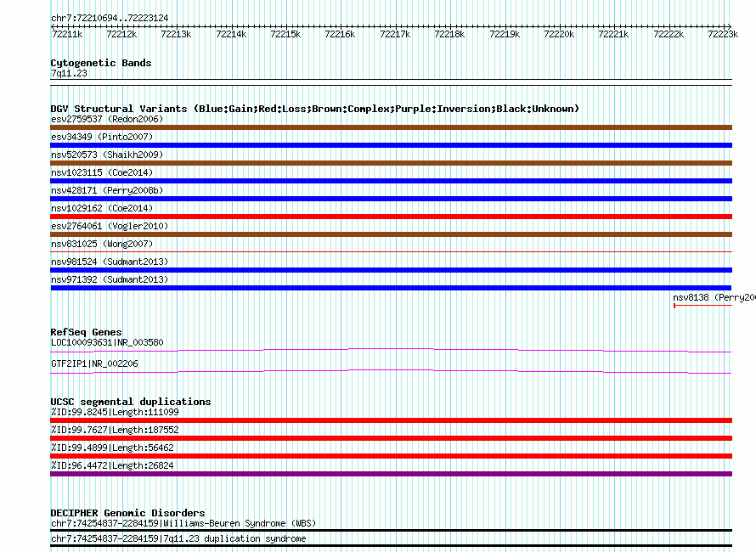Screen dimensions: 756x552
Task: Click the nsv1023115 (Coe2014) label
Action: click(x=102, y=172)
